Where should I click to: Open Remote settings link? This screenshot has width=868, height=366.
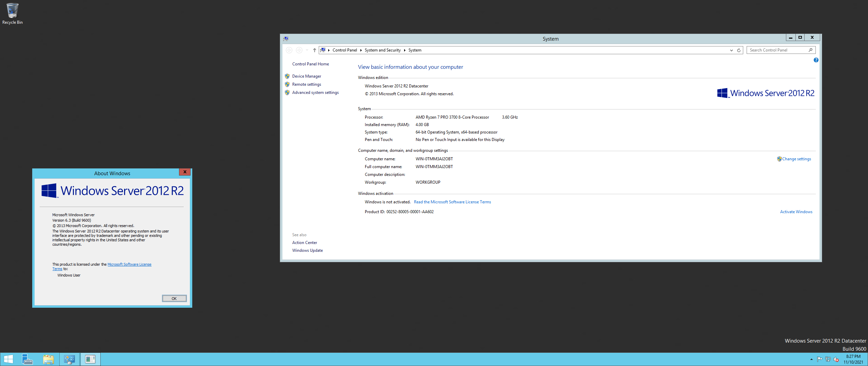[307, 84]
